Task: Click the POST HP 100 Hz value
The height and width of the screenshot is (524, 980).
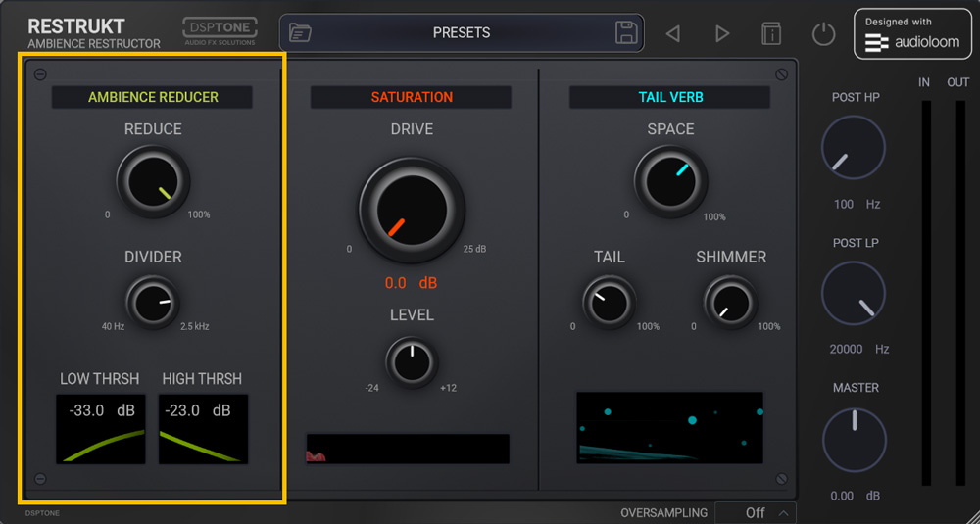Action: [856, 205]
